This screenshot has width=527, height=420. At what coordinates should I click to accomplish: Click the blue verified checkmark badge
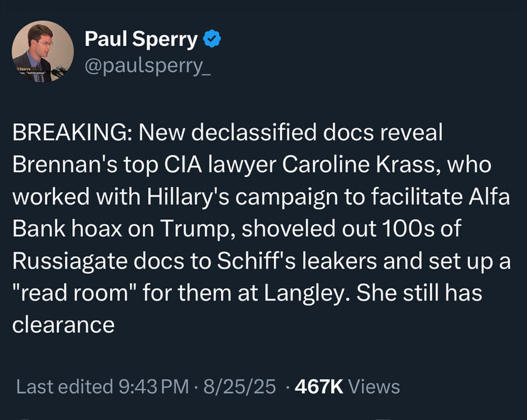(213, 40)
